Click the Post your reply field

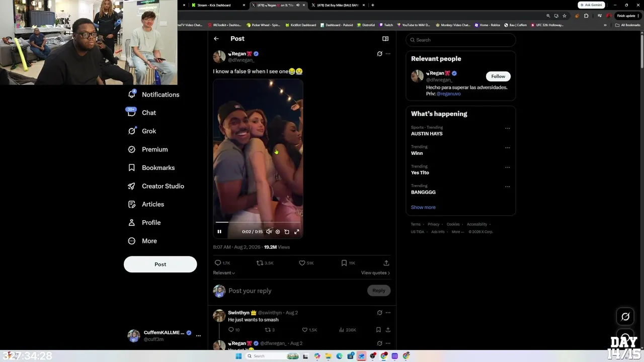click(296, 291)
